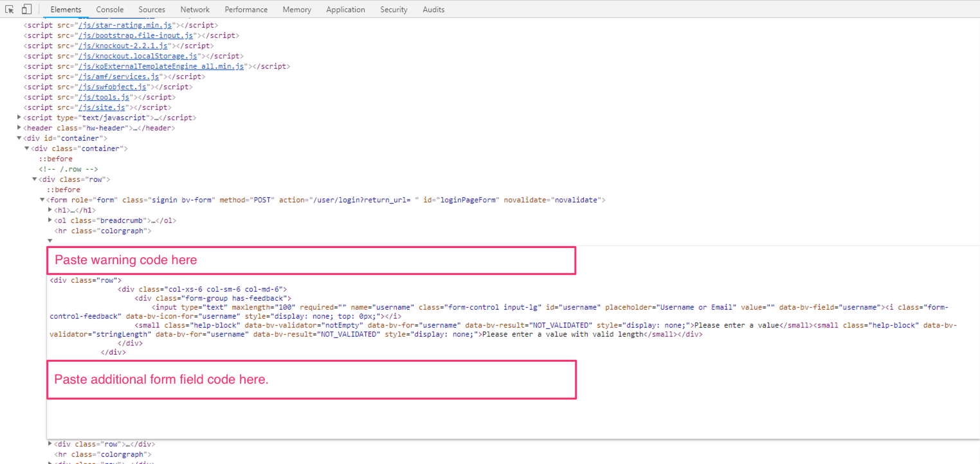Click the form-group has-feedback div line
Image resolution: width=980 pixels, height=464 pixels.
click(x=213, y=298)
